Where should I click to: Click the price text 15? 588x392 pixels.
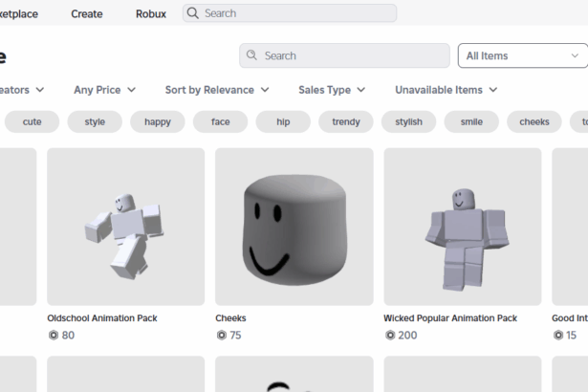tap(571, 335)
